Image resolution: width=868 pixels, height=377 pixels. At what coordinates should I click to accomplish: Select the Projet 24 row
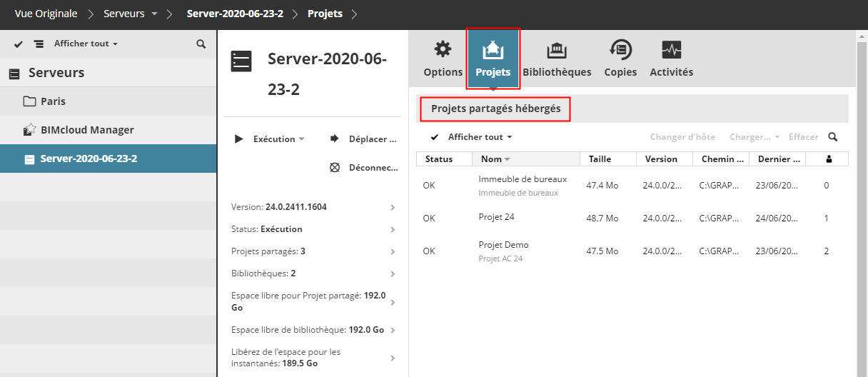click(x=496, y=218)
